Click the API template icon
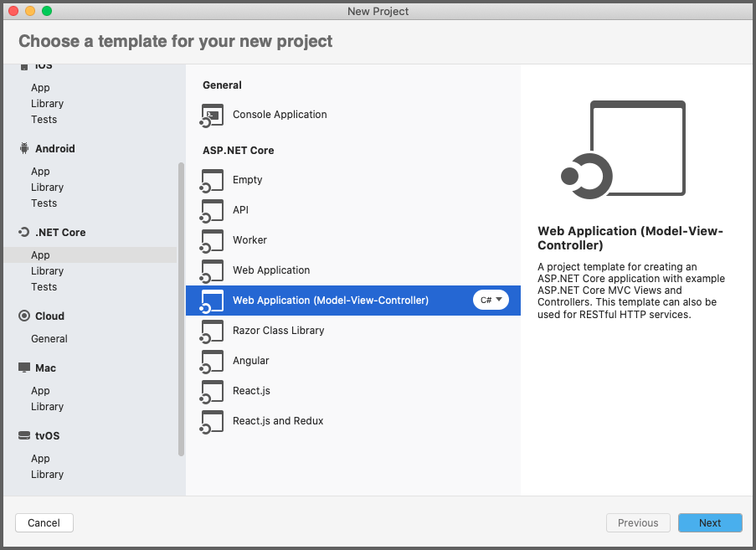Screen dimensions: 756x550 pos(212,211)
